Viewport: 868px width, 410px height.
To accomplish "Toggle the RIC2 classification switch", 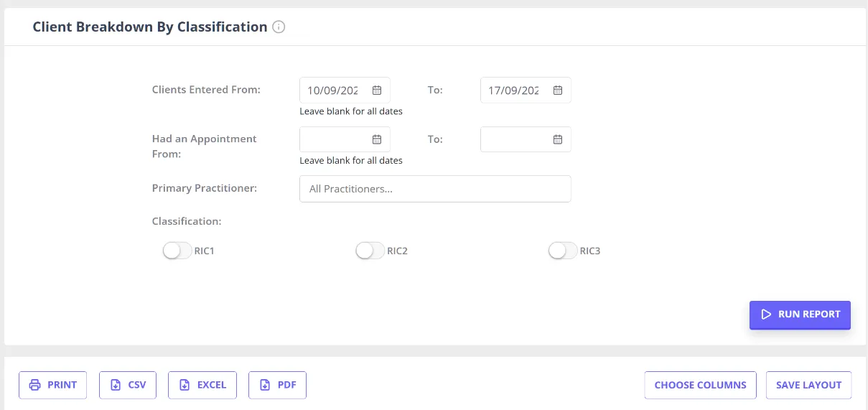I will coord(370,251).
